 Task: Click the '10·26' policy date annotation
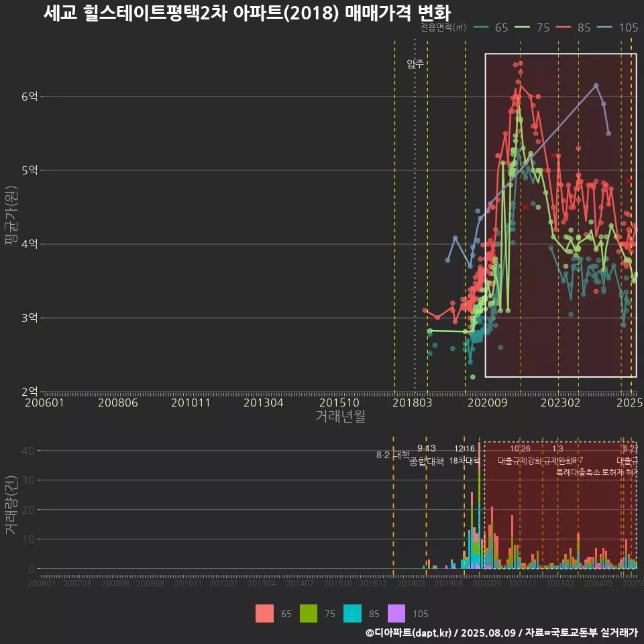click(520, 449)
